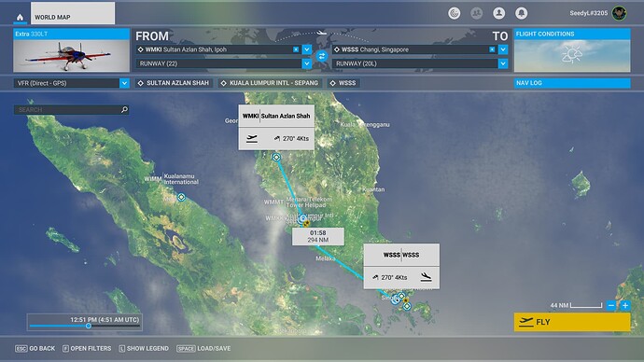Open the notifications bell icon
Screen dimensions: 644x362
click(521, 14)
